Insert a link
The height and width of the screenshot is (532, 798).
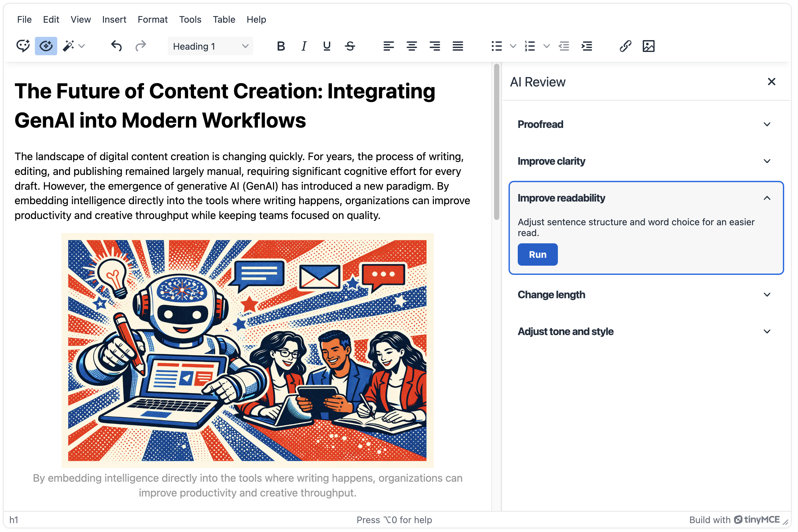point(625,46)
